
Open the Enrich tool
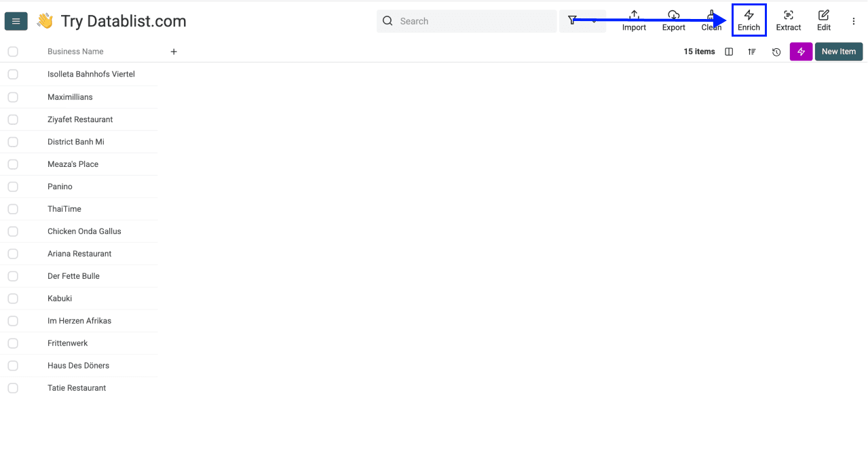(x=749, y=20)
